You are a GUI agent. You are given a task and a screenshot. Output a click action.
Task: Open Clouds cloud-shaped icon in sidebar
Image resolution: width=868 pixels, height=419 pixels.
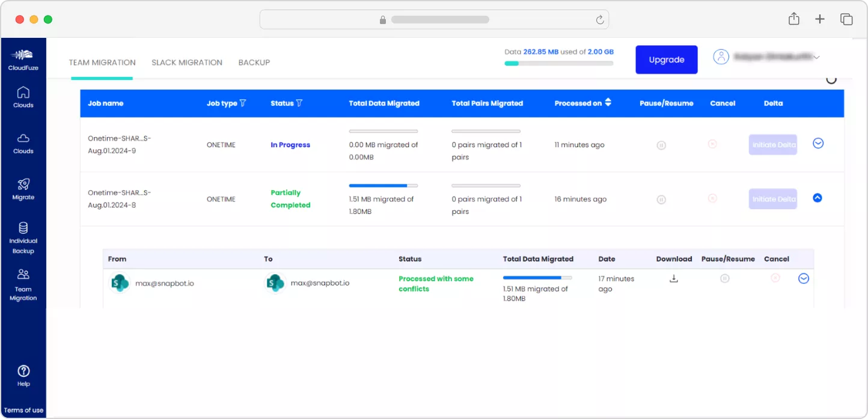click(x=23, y=138)
